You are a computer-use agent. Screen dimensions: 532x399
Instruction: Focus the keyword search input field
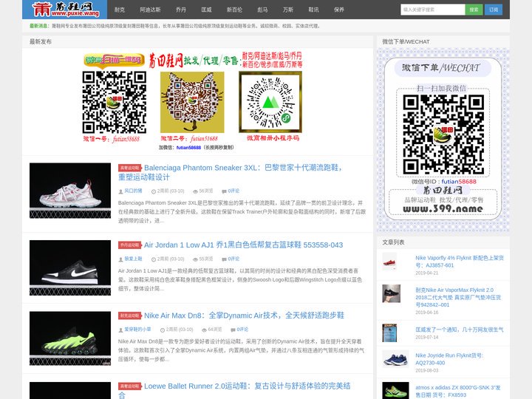(432, 10)
